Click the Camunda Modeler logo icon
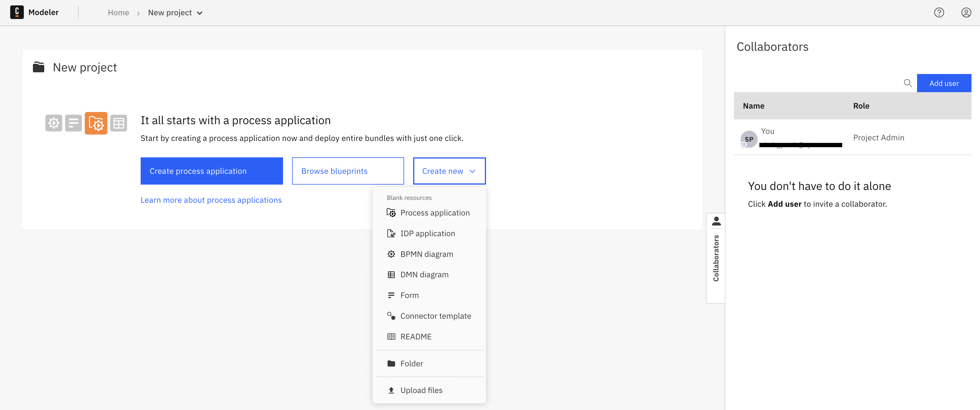This screenshot has width=980, height=410. coord(17,12)
